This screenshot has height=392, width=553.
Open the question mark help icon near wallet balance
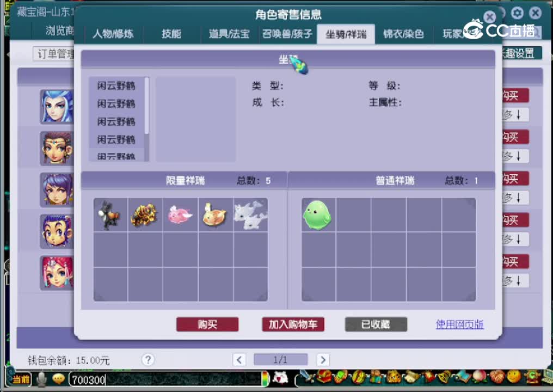pos(148,360)
